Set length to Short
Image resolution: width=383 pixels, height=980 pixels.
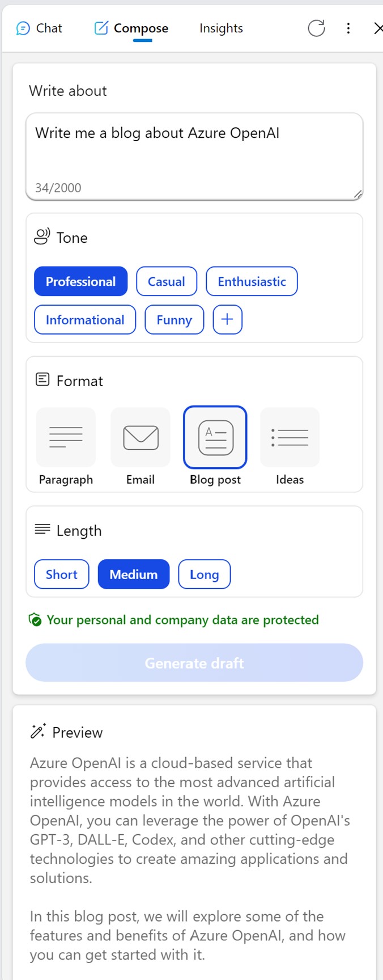(x=61, y=574)
